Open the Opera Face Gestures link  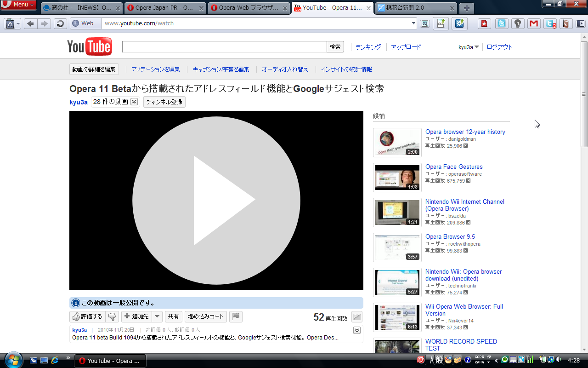pos(454,167)
